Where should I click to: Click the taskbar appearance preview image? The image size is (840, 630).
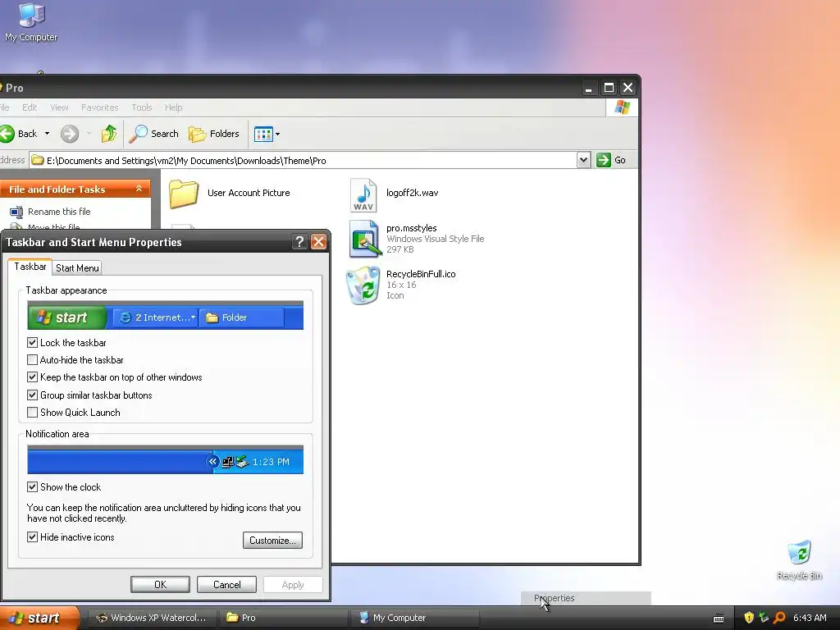[x=165, y=315]
